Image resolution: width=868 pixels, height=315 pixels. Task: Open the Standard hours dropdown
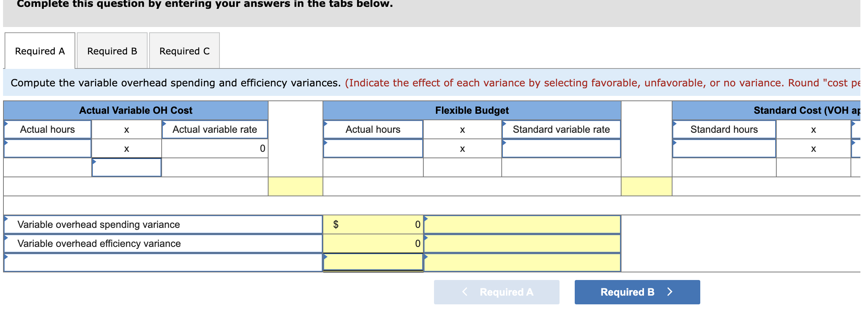(x=724, y=130)
